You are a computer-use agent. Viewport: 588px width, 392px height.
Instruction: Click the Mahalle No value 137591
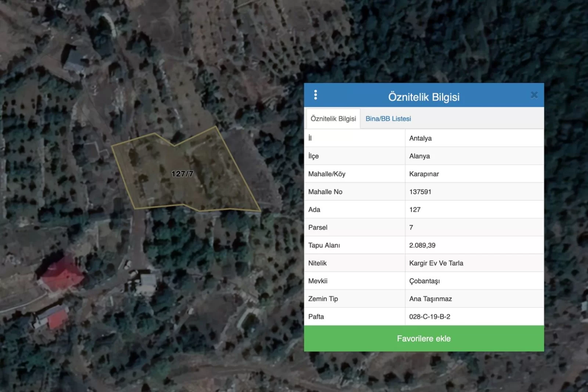420,192
